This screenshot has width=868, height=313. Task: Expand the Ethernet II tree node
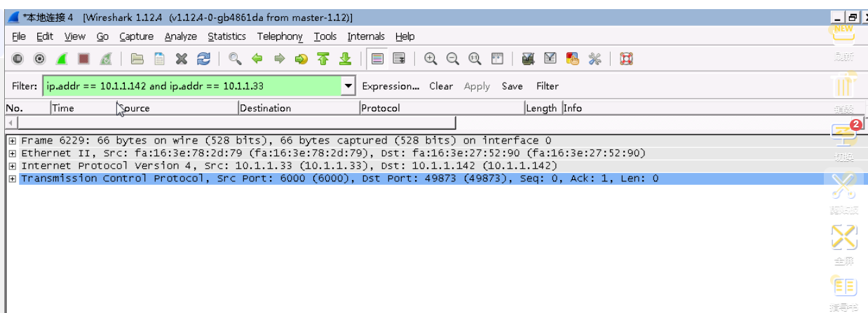(x=12, y=153)
